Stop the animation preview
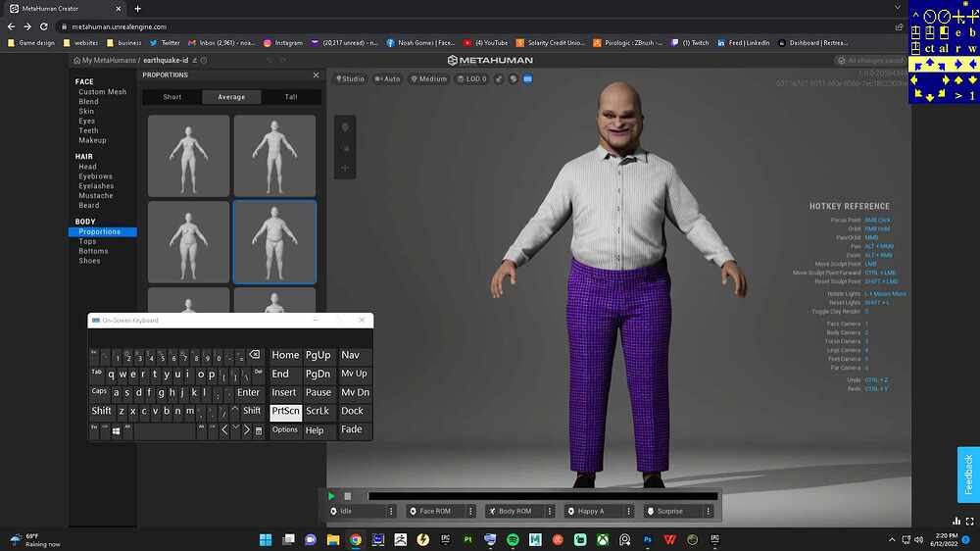 tap(348, 497)
